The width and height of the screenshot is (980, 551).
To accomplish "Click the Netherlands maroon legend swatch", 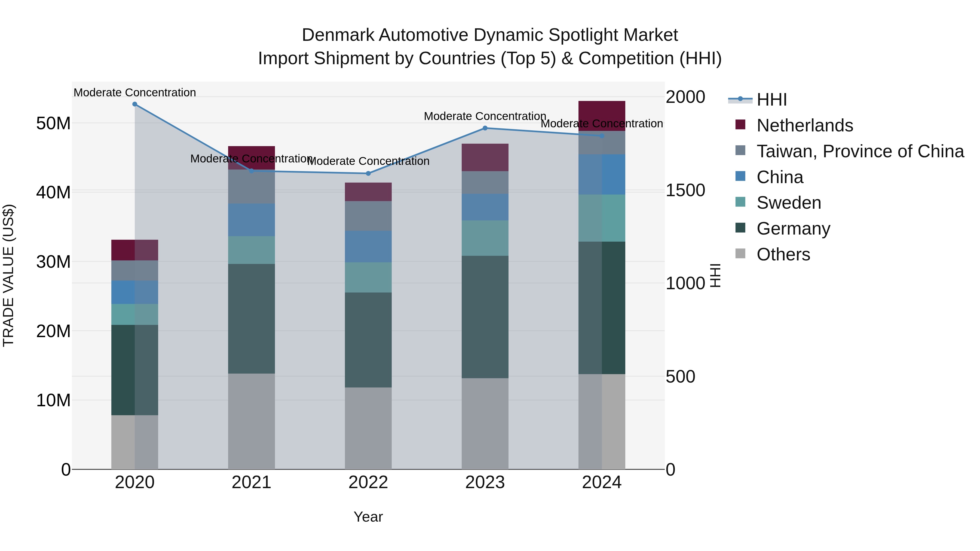I will tap(740, 124).
